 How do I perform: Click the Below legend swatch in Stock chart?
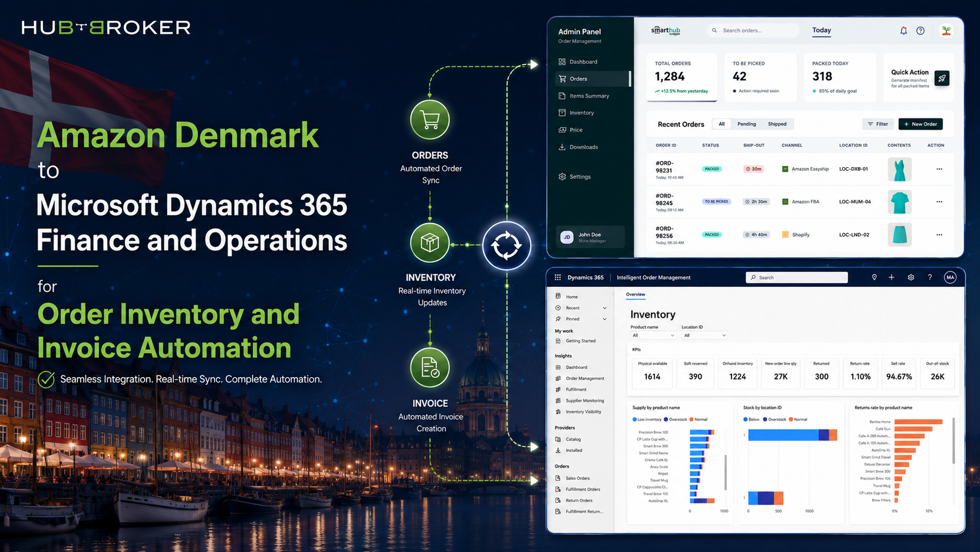click(x=746, y=419)
